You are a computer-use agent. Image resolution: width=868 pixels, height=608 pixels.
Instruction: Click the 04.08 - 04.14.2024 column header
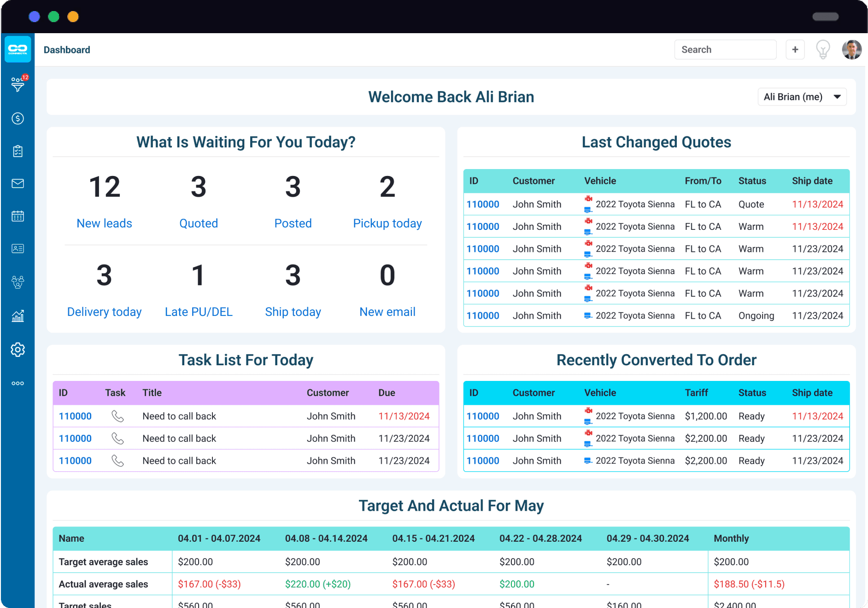pyautogui.click(x=326, y=538)
